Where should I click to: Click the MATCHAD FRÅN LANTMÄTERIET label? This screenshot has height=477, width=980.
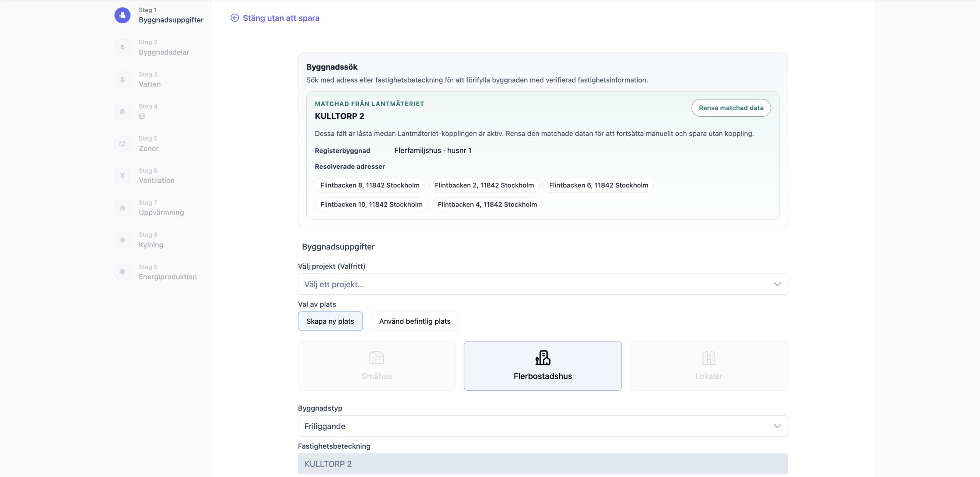(x=369, y=104)
